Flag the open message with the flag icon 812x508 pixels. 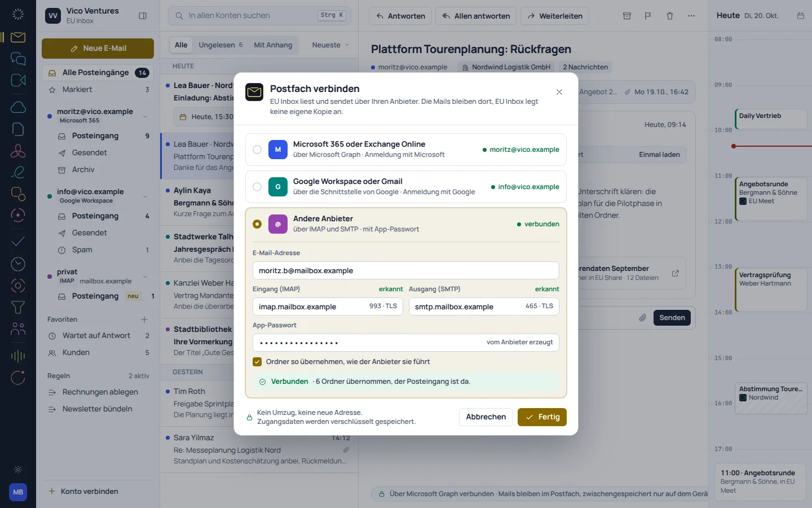648,16
